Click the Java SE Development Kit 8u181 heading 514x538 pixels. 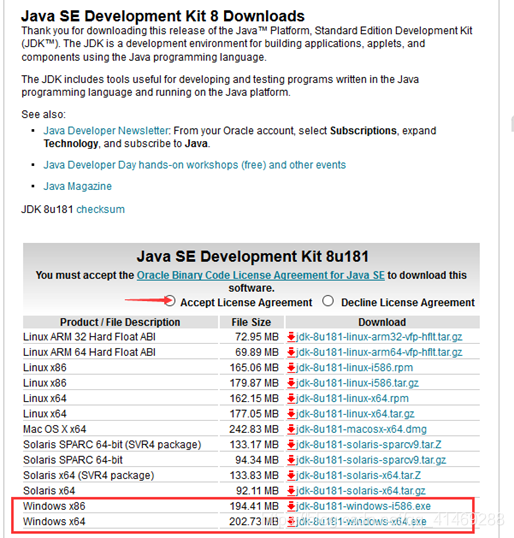(253, 256)
